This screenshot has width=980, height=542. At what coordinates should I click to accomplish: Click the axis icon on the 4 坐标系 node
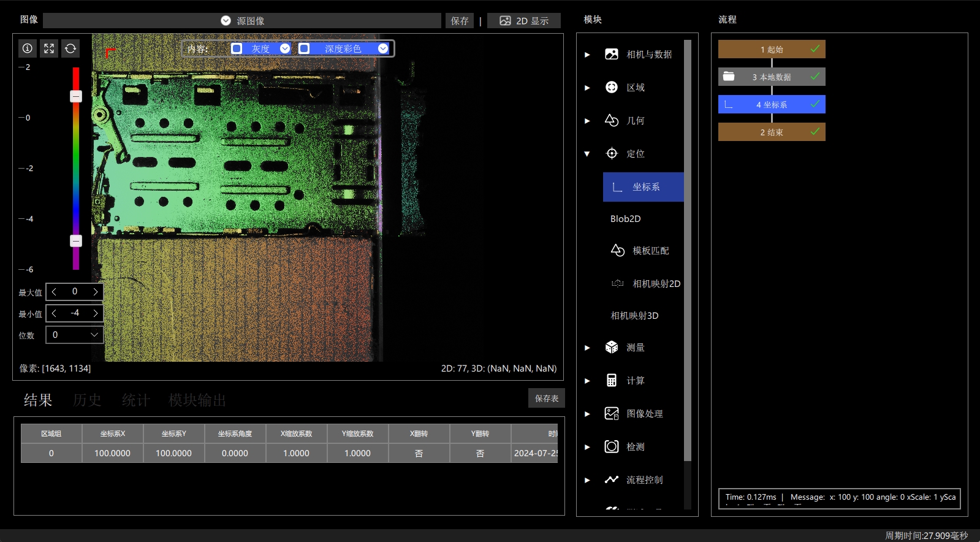729,104
